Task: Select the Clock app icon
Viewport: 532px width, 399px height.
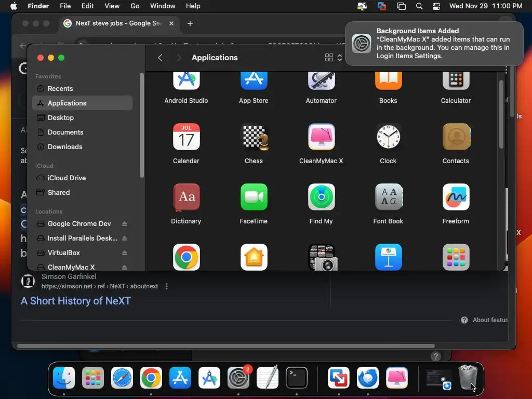Action: point(388,137)
